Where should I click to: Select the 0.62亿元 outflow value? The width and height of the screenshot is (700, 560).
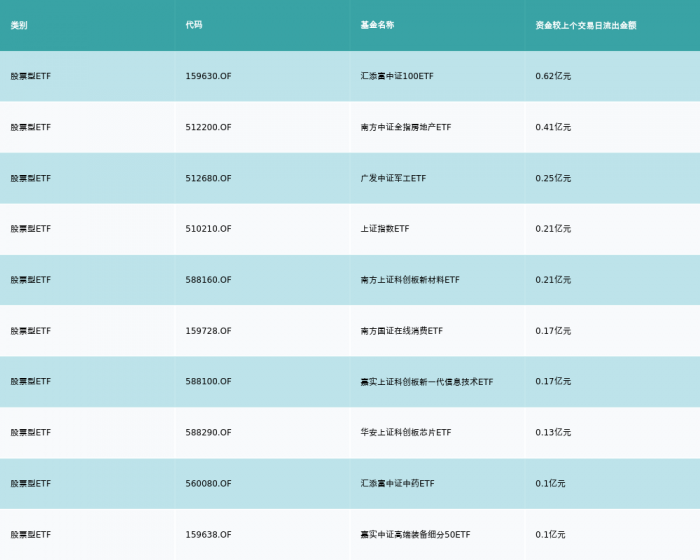553,76
